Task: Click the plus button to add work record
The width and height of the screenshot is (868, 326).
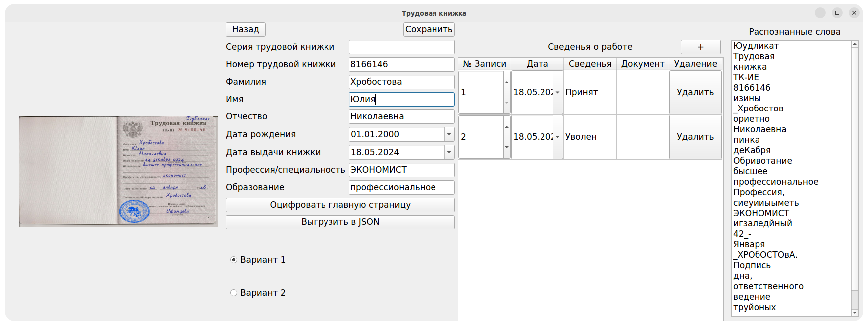Action: (x=700, y=47)
